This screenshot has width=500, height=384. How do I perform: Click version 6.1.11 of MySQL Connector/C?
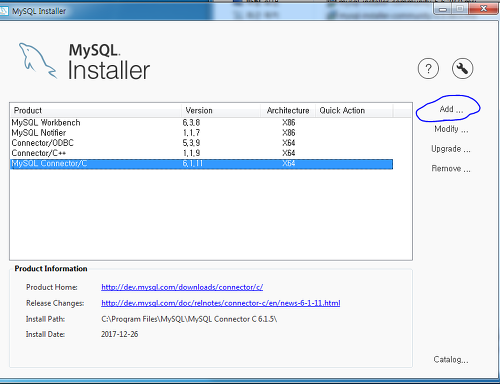pos(193,164)
